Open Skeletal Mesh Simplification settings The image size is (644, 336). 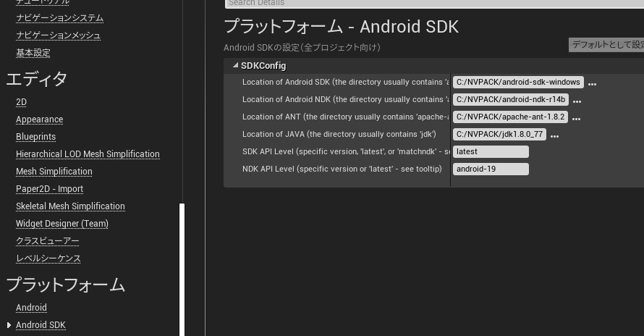(x=71, y=206)
